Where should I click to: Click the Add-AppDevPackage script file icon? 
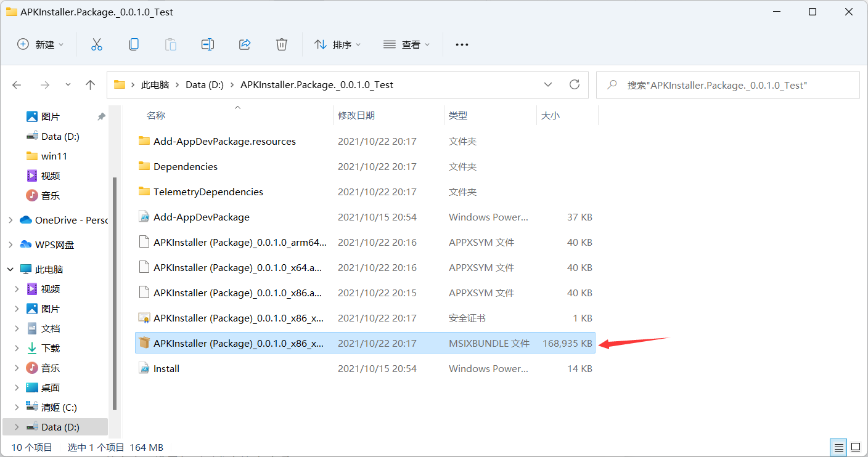pos(144,217)
